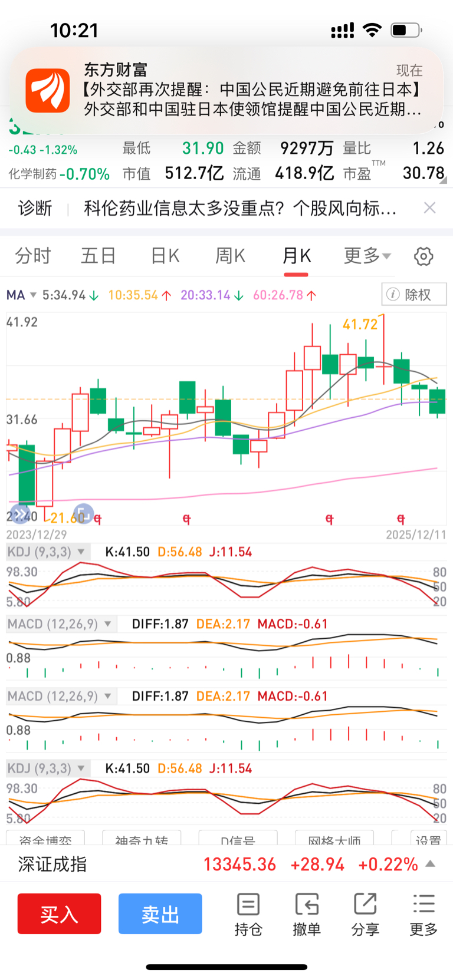Open the indicator 设置 button
This screenshot has height=980, width=453.
[428, 839]
